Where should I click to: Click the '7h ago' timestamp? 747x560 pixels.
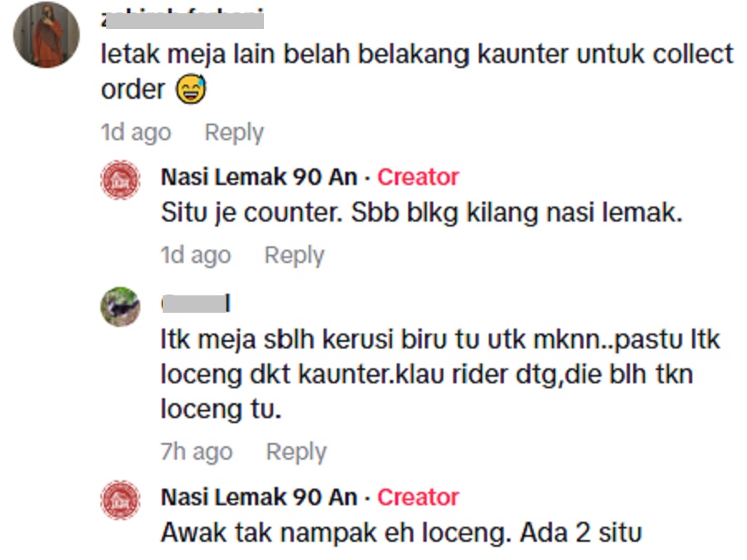[x=196, y=451]
